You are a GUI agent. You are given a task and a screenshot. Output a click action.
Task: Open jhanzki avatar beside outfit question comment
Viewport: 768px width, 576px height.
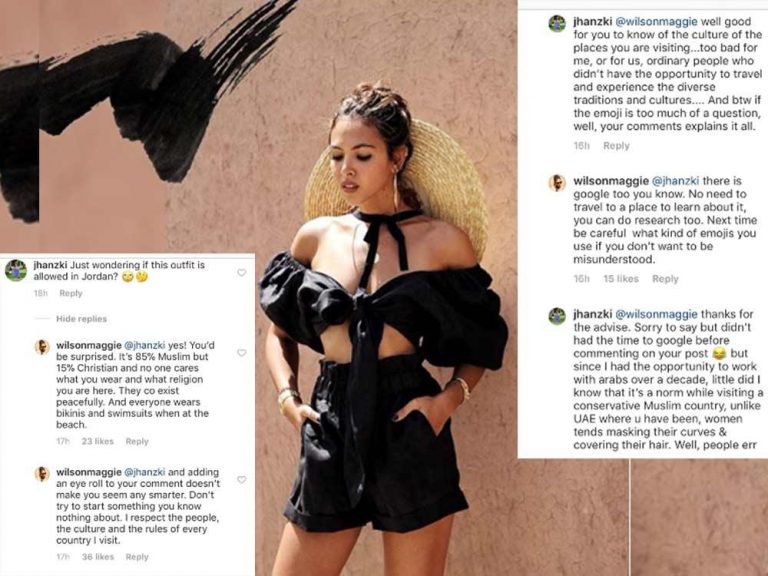(x=16, y=270)
